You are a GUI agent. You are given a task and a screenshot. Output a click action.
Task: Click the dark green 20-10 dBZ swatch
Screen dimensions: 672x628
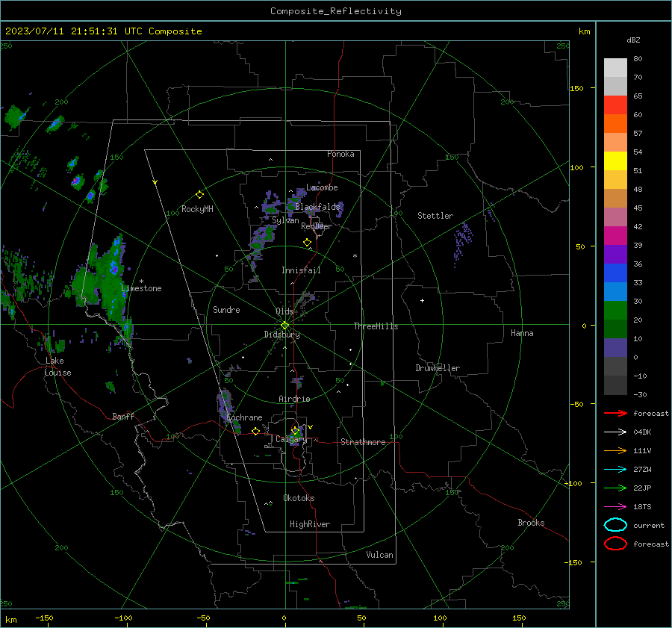click(x=615, y=329)
